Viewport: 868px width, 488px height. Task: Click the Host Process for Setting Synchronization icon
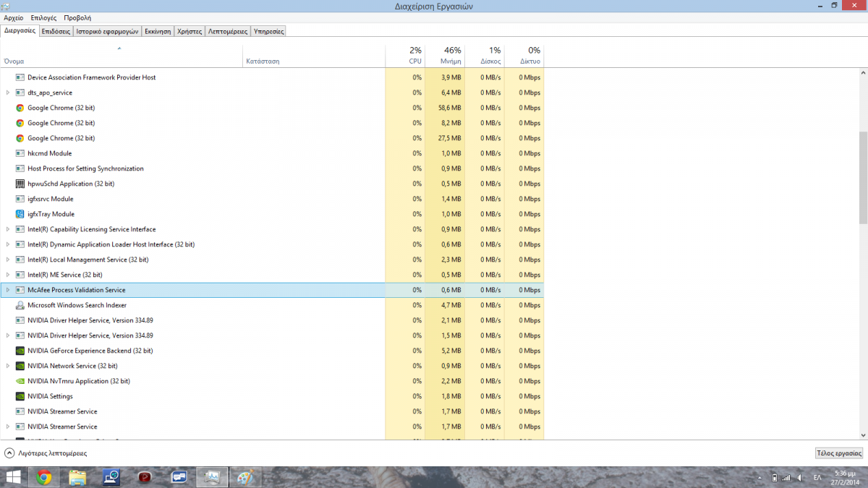[20, 168]
